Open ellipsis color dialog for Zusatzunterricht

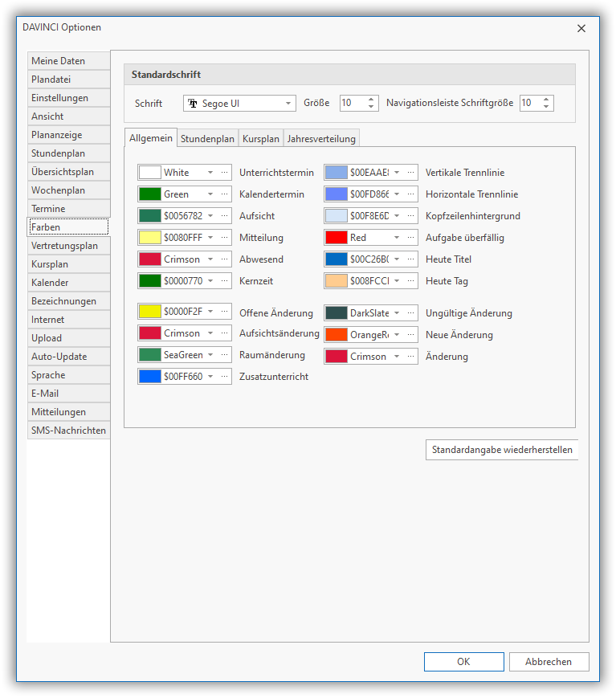click(x=224, y=377)
